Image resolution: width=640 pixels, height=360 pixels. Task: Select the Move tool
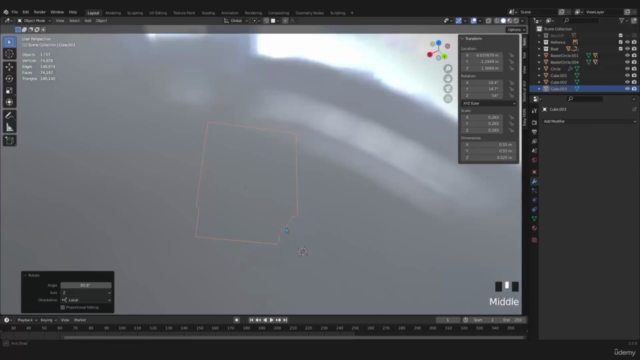click(x=9, y=67)
